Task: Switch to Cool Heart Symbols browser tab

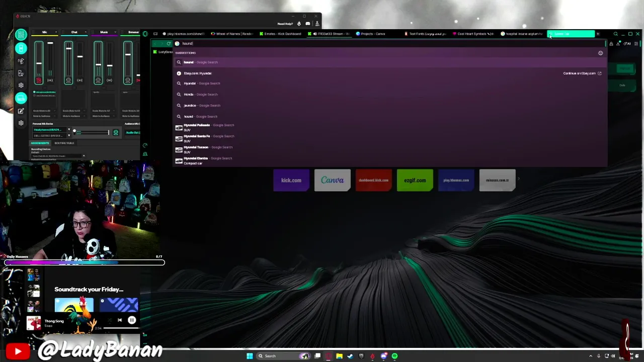Action: click(x=473, y=34)
